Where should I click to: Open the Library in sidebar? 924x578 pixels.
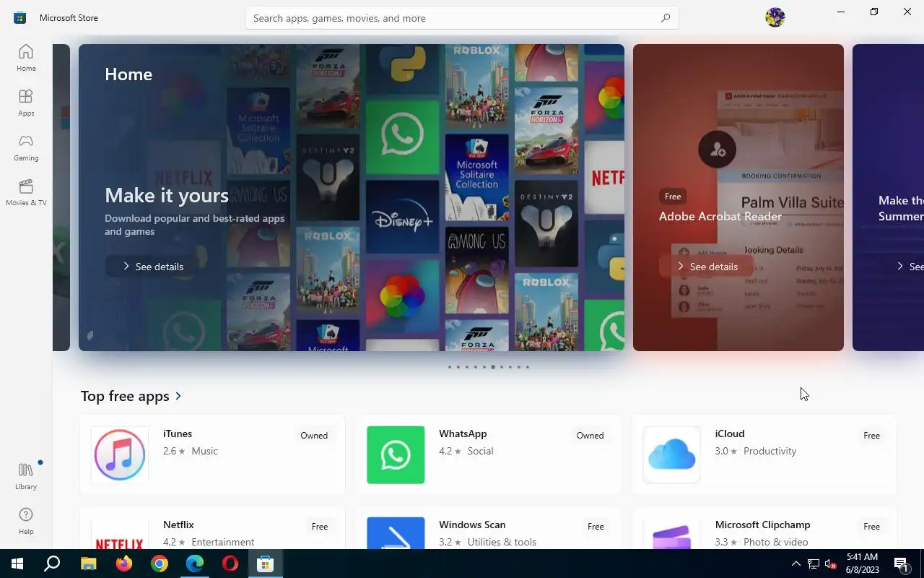(x=26, y=476)
